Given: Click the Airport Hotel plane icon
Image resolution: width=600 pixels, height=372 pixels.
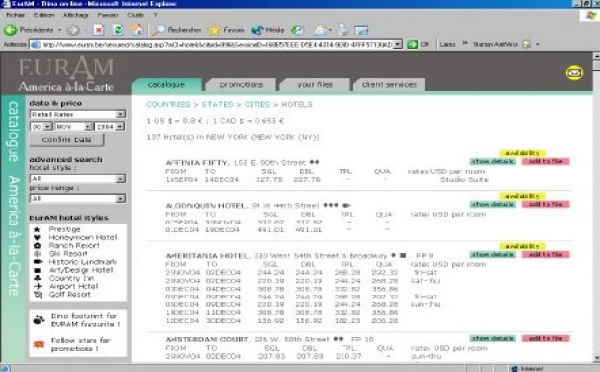Looking at the screenshot, I should tap(38, 286).
